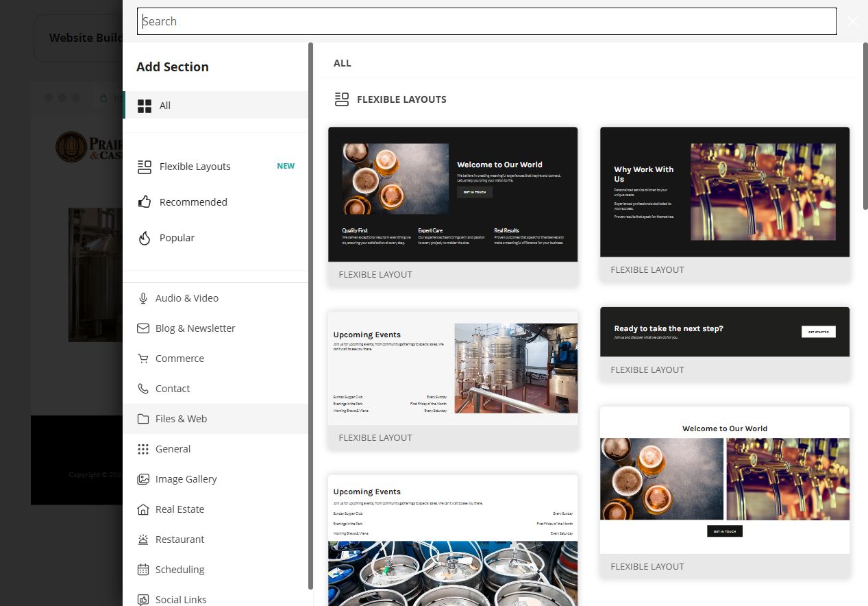868x606 pixels.
Task: Click the Popular flame icon
Action: [145, 238]
